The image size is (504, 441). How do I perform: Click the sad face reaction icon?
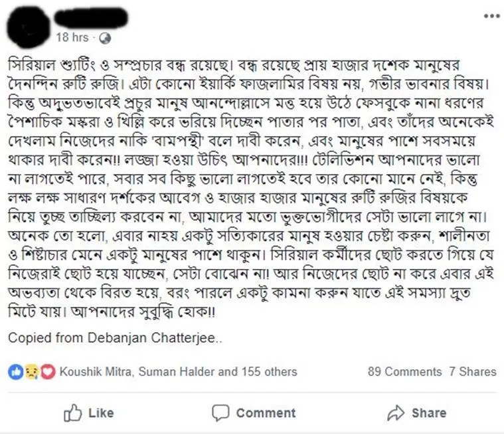pos(31,372)
